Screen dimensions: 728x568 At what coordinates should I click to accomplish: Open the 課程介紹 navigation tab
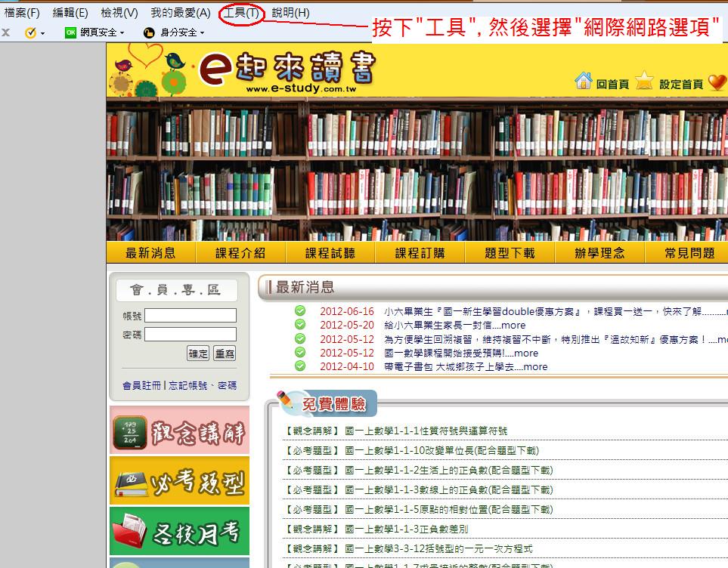click(240, 253)
